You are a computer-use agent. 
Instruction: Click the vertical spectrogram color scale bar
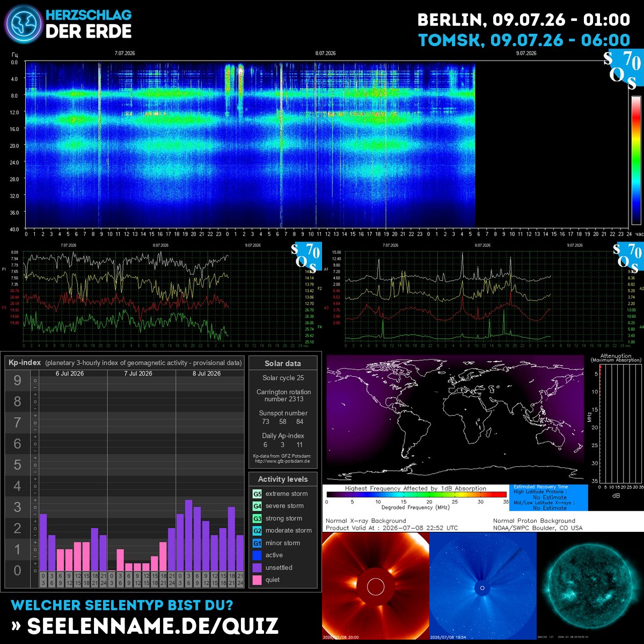(636, 160)
